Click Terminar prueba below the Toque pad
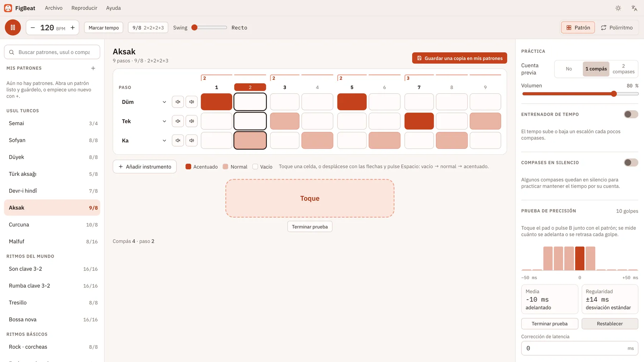Viewport: 644px width, 362px height. (310, 227)
